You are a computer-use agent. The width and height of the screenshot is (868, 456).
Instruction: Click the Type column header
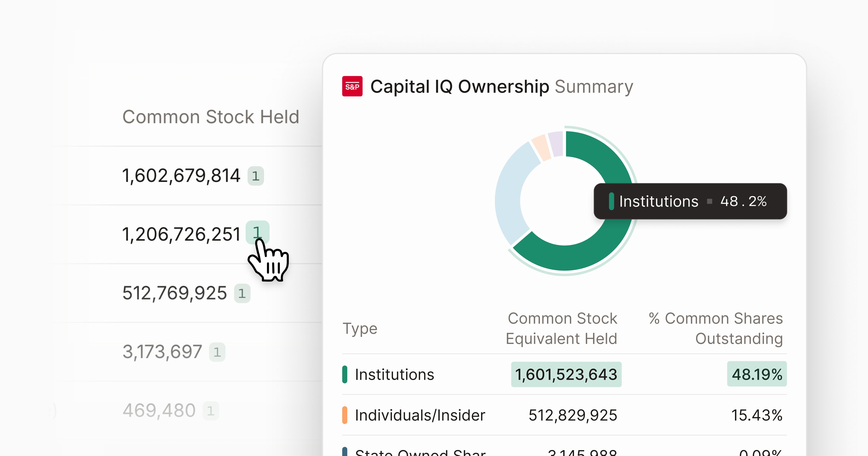click(x=360, y=329)
